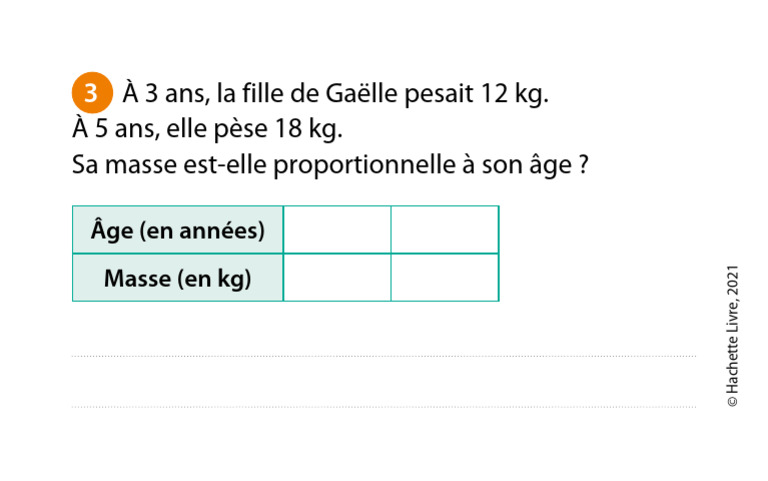Click the second empty Âge cell
The width and height of the screenshot is (768, 481).
(x=444, y=230)
